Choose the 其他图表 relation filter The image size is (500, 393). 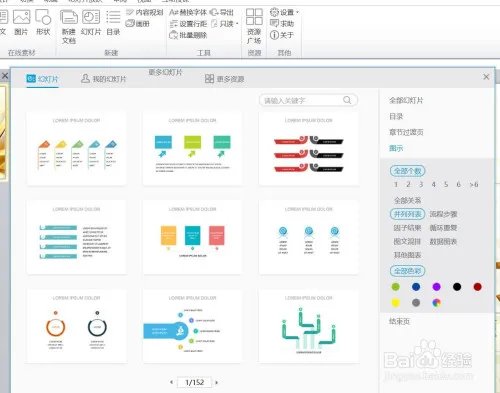coord(407,255)
